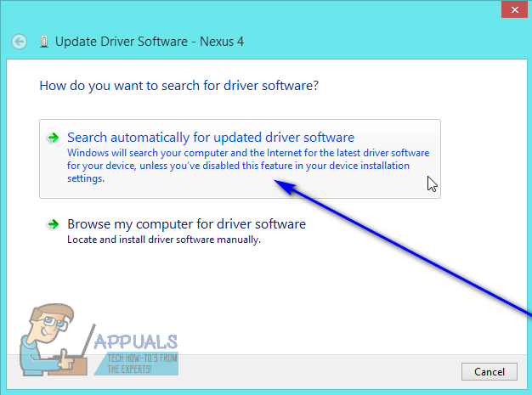Screen dimensions: 532x395
Task: Cancel the driver update wizard
Action: coord(490,371)
